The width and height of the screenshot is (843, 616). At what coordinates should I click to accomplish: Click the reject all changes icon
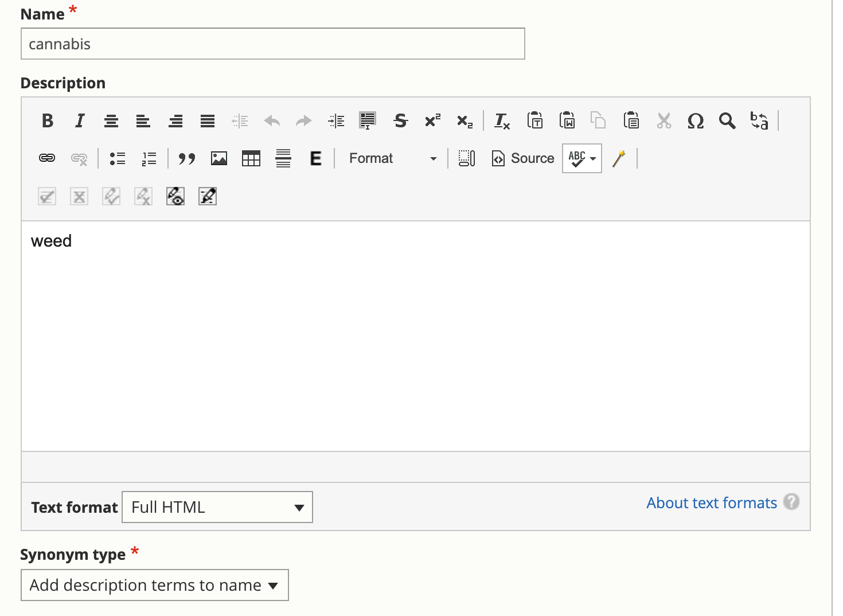(x=143, y=197)
